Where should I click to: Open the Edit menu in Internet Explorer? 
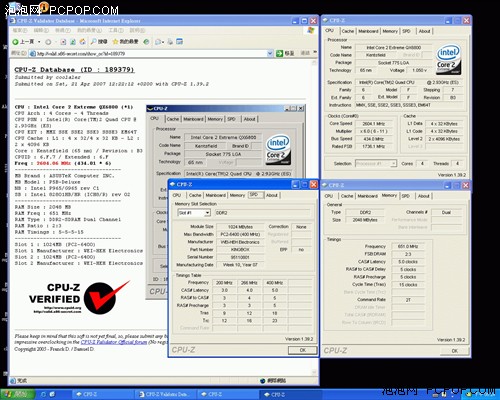(41, 30)
